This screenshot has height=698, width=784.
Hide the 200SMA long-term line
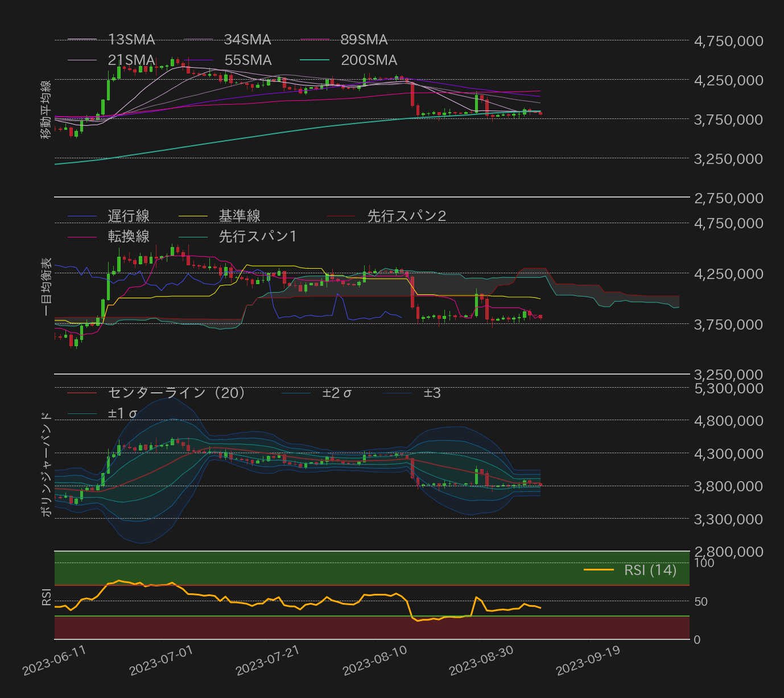click(369, 60)
